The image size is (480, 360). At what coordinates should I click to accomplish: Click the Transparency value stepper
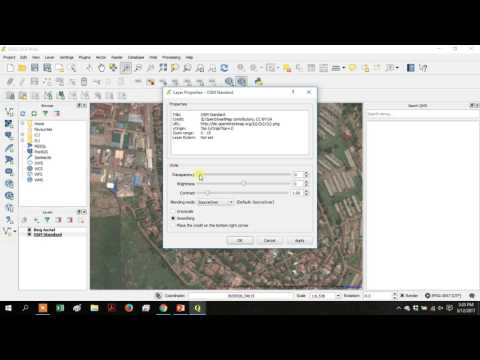pos(306,174)
